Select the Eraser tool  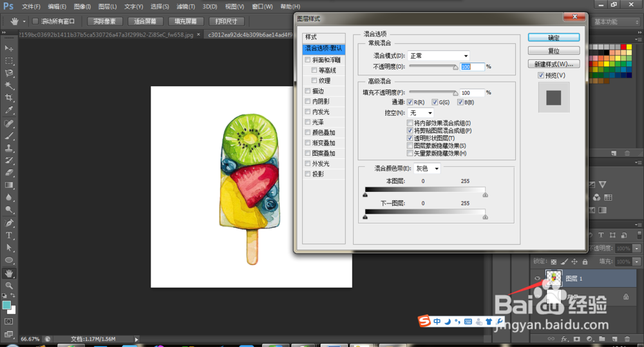(8, 173)
